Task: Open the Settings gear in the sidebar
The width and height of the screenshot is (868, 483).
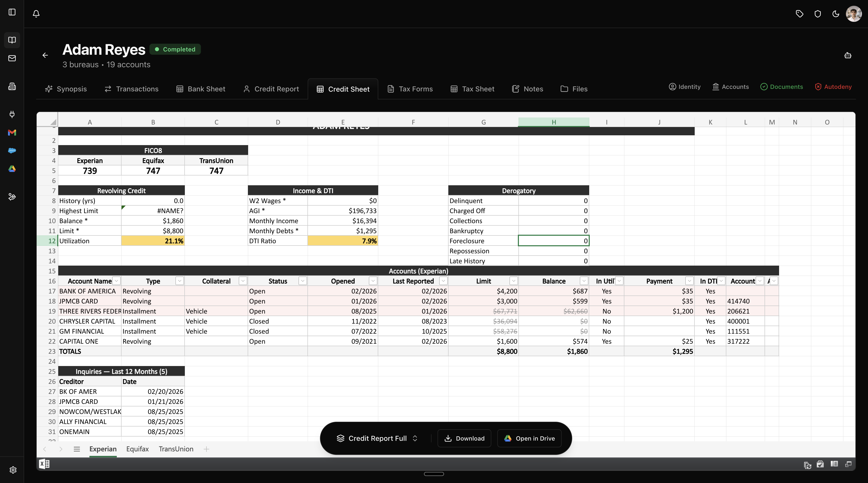Action: [13, 469]
